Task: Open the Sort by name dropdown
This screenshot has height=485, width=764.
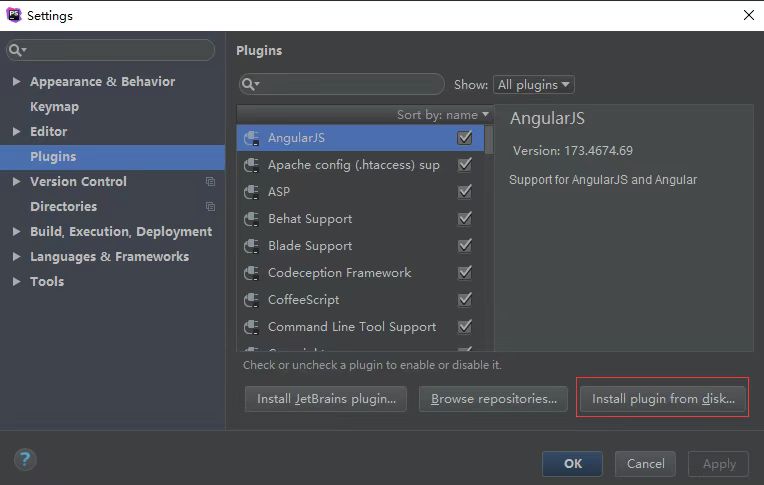Action: 443,115
